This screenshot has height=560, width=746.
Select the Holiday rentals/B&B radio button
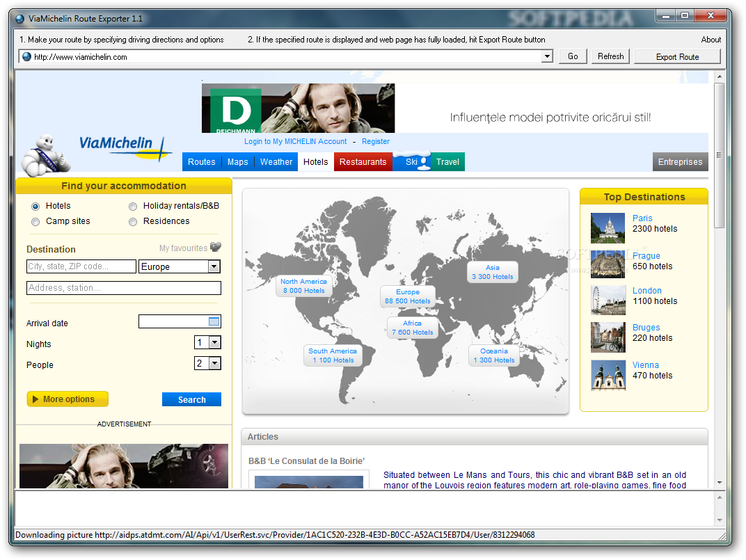133,207
